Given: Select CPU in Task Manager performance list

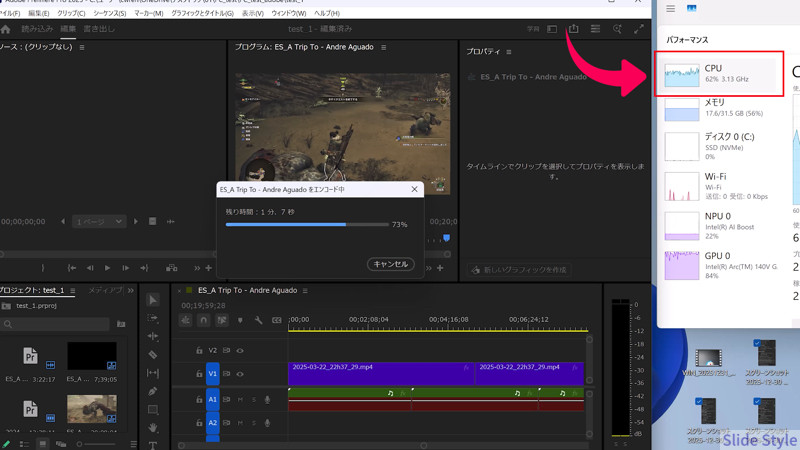Looking at the screenshot, I should [x=719, y=75].
